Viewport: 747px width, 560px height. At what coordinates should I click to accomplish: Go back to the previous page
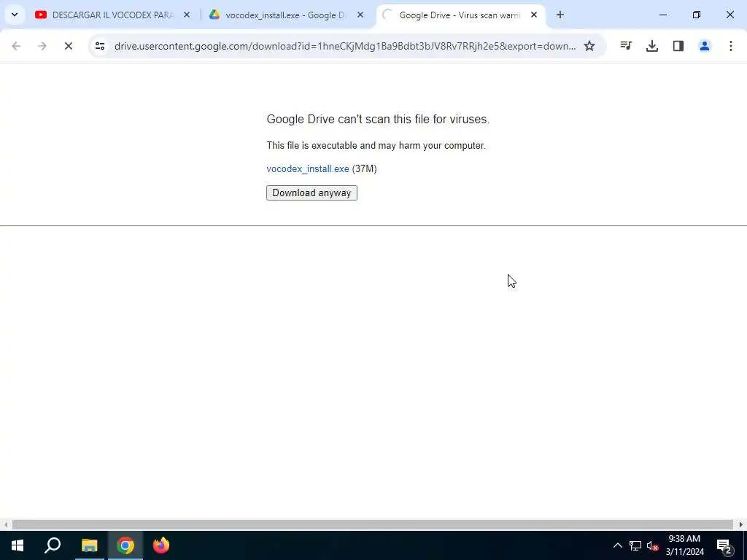coord(16,46)
